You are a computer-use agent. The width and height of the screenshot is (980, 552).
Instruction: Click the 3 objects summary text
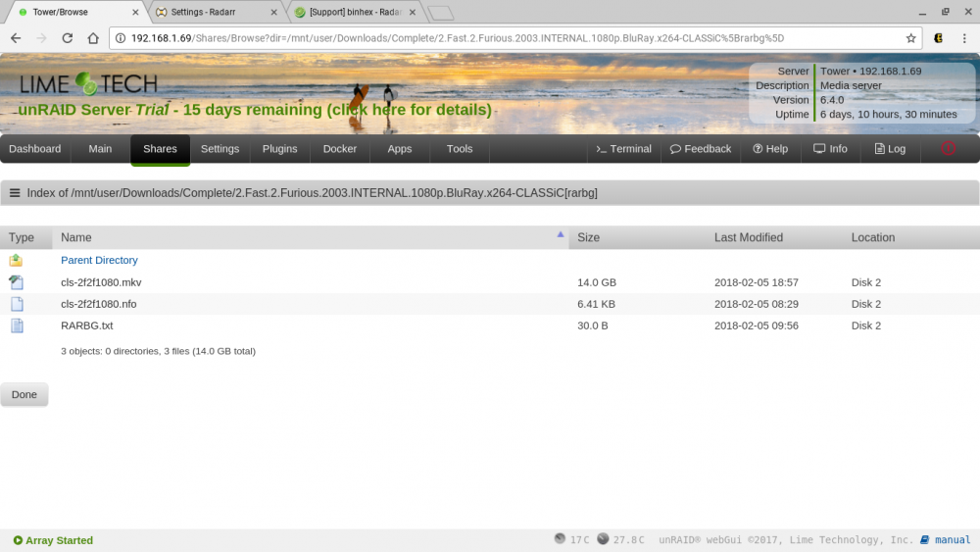click(158, 351)
